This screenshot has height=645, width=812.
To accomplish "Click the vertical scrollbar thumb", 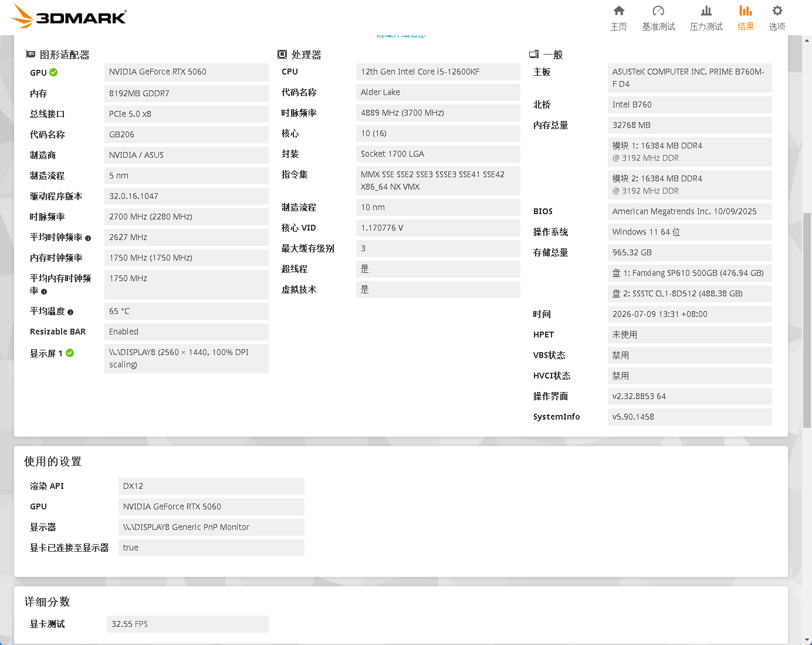I will 807,320.
